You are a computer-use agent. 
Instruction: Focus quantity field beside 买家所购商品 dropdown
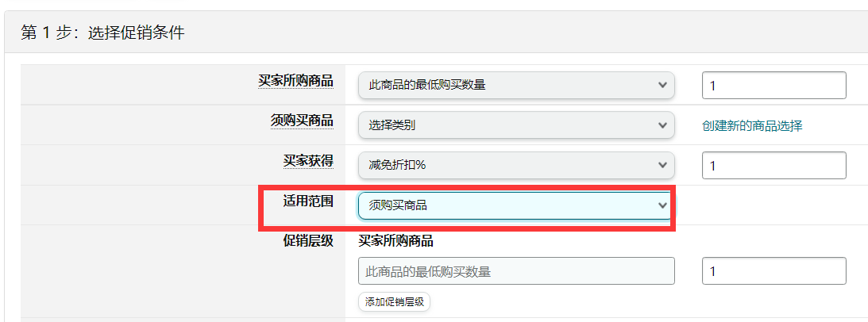[x=773, y=85]
